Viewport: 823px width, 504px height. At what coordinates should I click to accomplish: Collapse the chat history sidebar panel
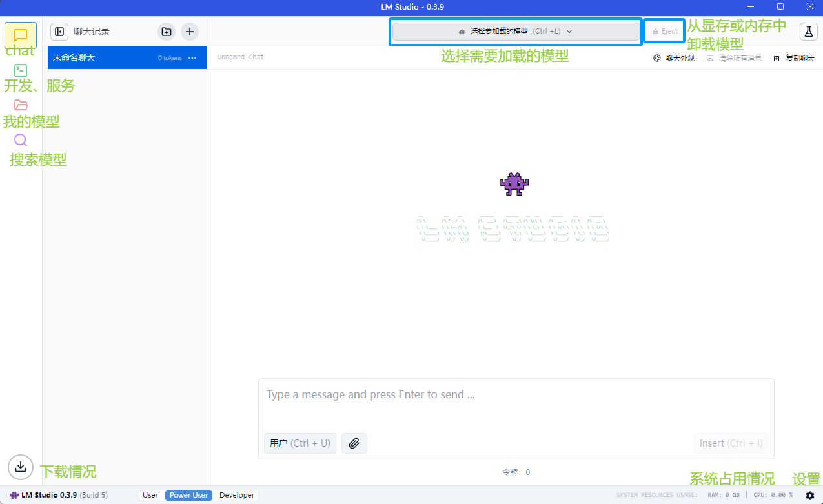[59, 32]
